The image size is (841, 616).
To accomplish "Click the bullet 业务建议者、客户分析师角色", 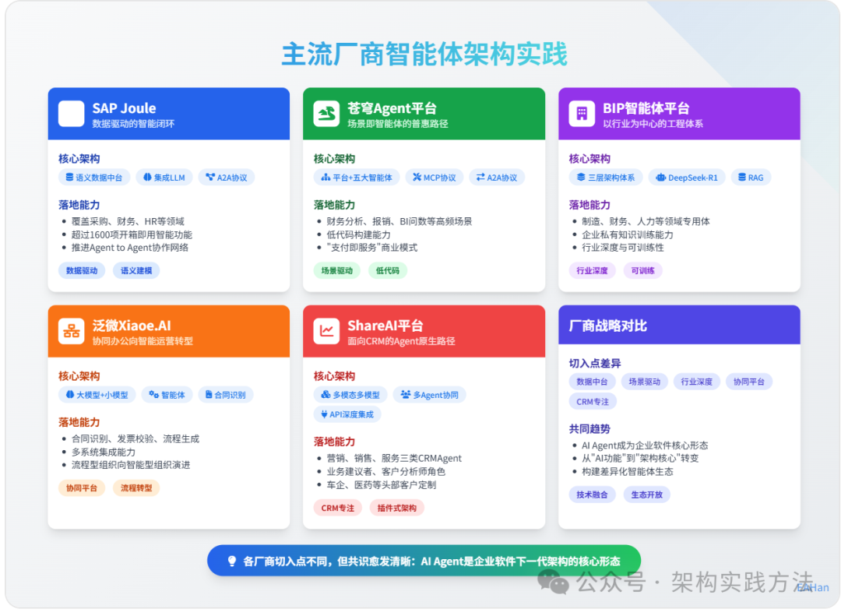I will [x=386, y=472].
